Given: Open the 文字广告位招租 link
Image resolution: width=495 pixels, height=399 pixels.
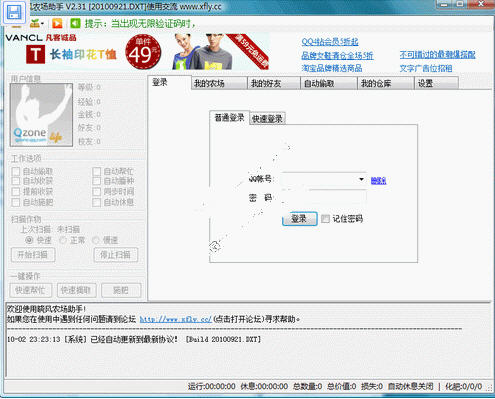Looking at the screenshot, I should click(x=426, y=68).
